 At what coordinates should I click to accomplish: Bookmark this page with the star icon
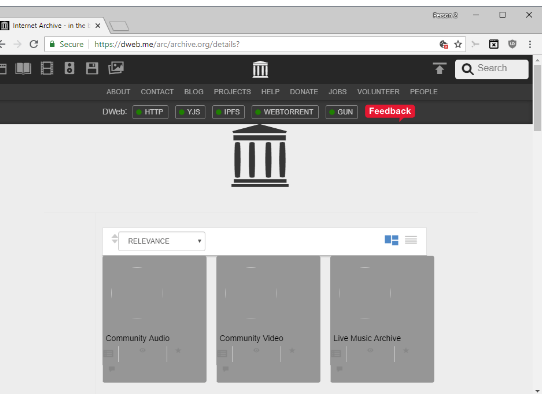(458, 44)
